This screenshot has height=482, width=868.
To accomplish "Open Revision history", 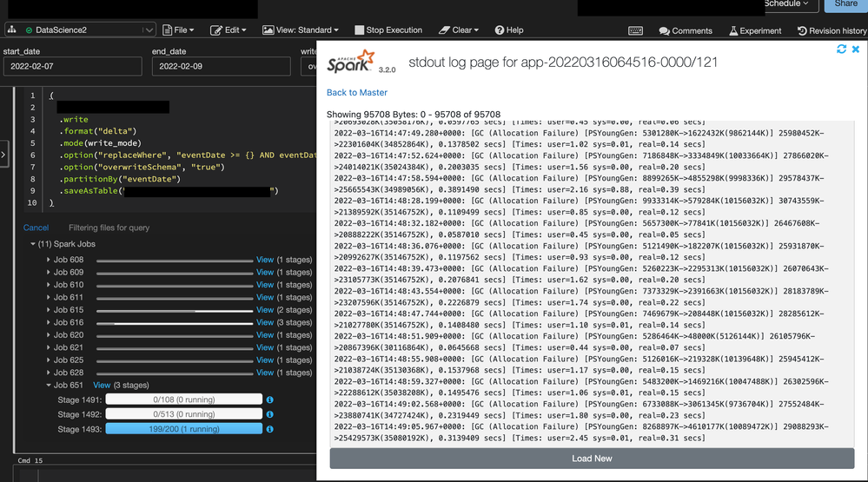I will pos(832,30).
